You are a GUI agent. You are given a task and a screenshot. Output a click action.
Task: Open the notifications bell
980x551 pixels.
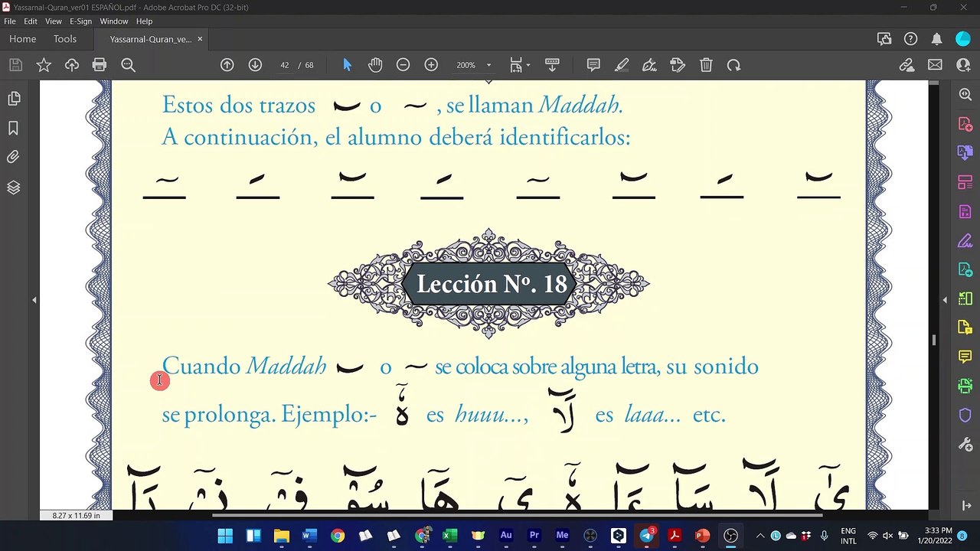936,39
